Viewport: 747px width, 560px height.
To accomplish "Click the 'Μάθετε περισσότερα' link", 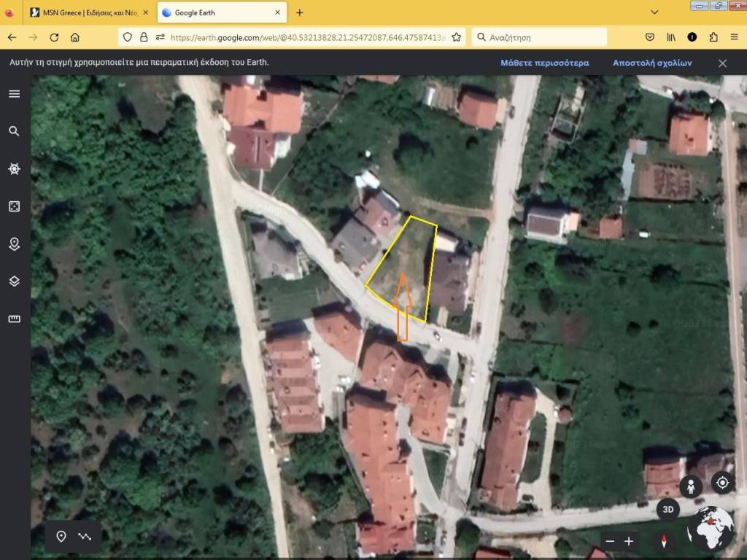I will point(544,63).
